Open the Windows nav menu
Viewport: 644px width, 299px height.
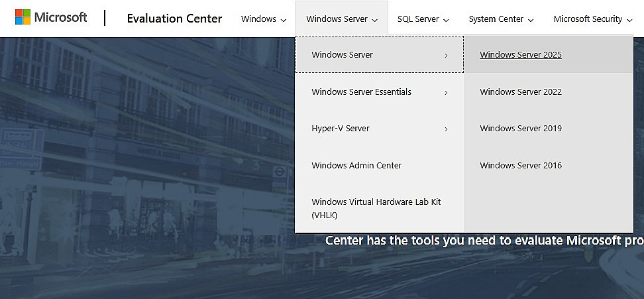264,19
